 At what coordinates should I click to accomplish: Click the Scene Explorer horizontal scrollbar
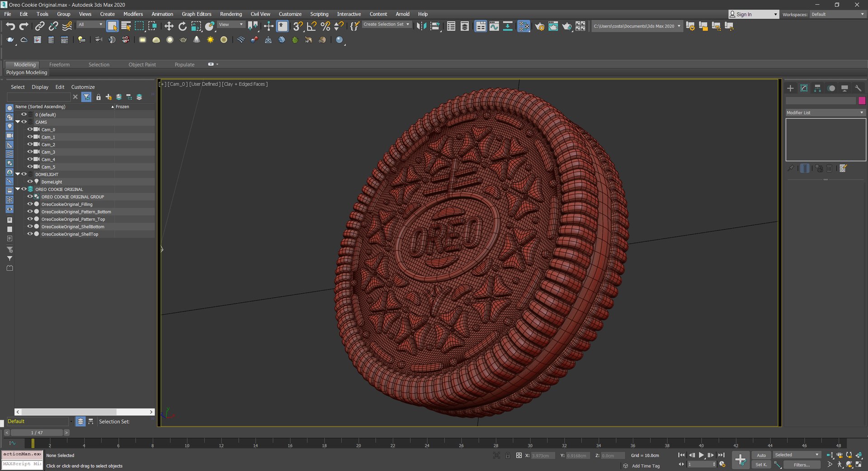pos(69,412)
